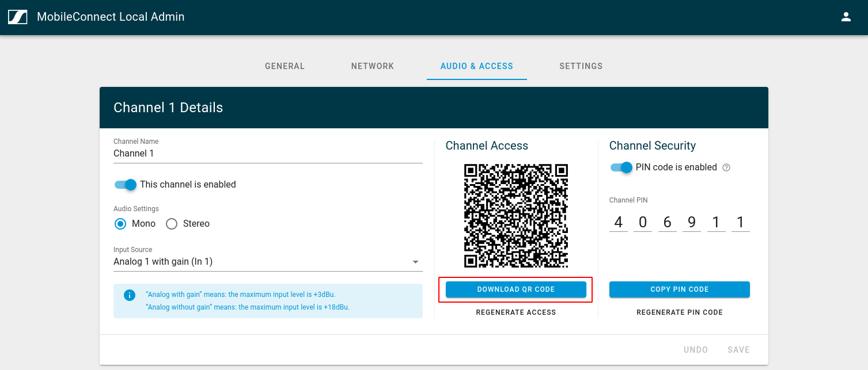Click the 'Channel Security' heading
868x370 pixels.
[653, 146]
